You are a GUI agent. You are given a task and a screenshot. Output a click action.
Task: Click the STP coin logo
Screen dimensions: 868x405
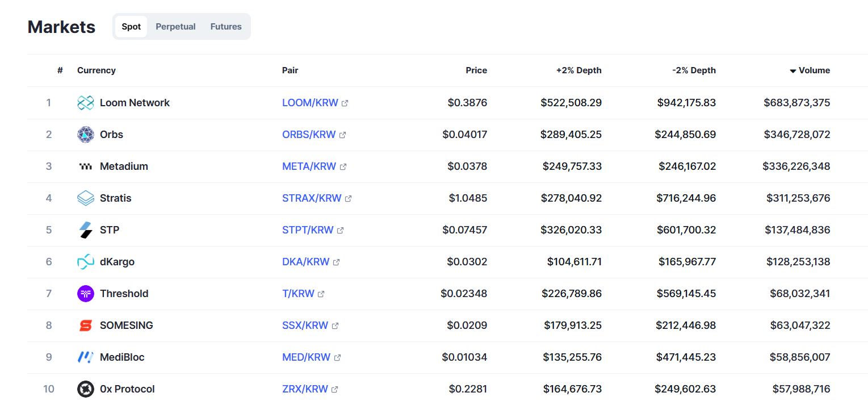click(86, 230)
